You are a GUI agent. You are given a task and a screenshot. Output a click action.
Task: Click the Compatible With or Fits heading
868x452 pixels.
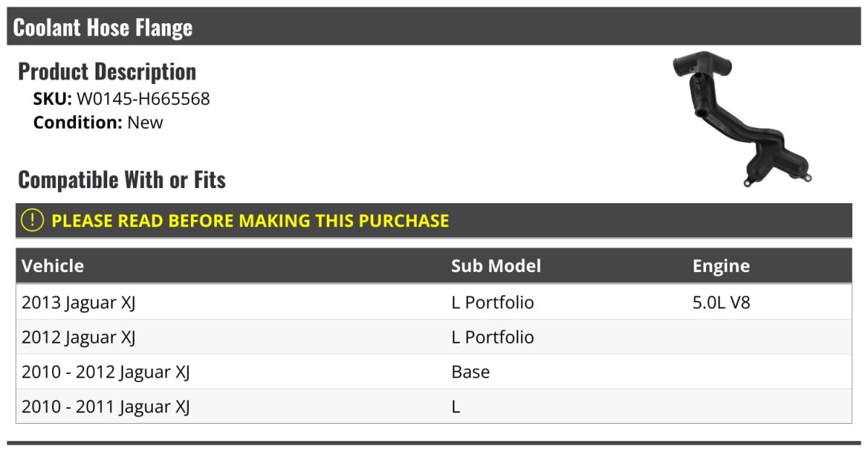click(122, 179)
